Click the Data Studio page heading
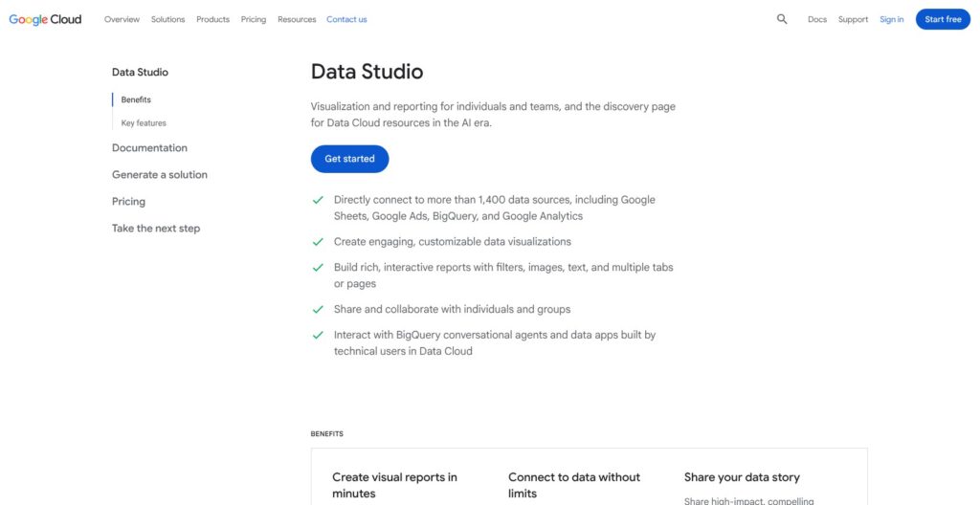This screenshot has width=980, height=505. (367, 71)
